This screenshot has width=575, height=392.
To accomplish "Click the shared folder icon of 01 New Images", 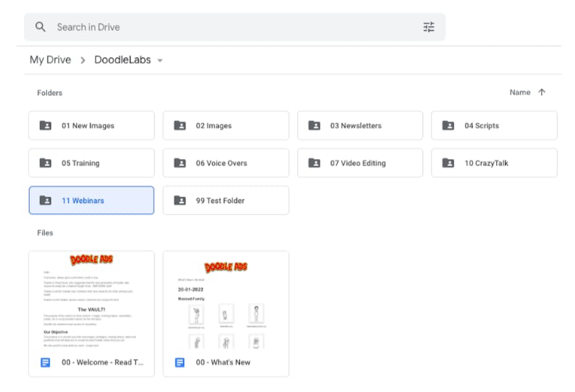I will tap(46, 126).
